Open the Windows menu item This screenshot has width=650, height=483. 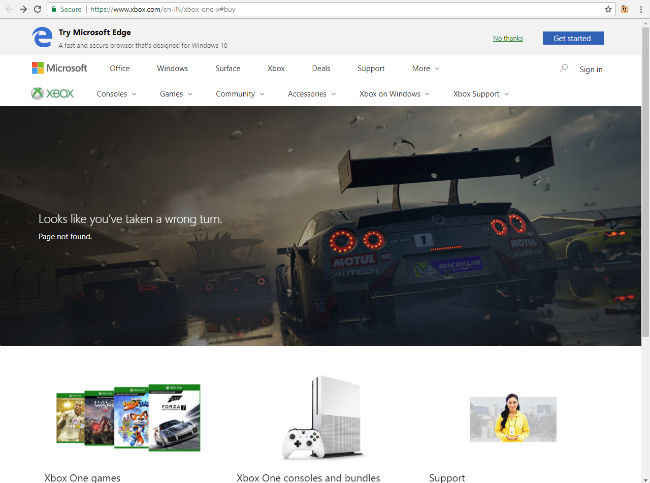[172, 68]
